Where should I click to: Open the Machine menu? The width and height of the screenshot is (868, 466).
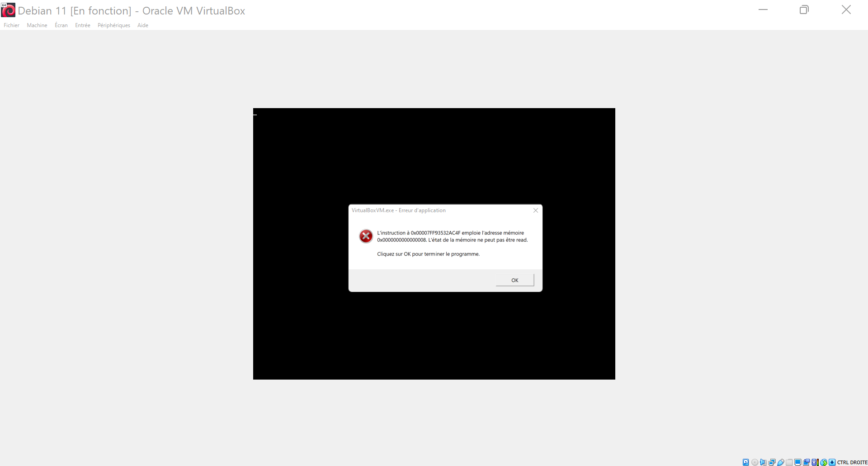click(x=37, y=25)
